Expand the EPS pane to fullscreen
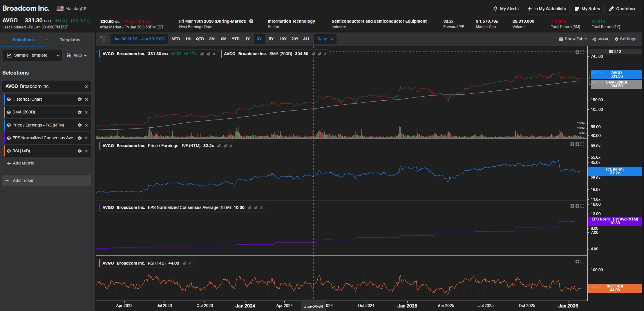Image resolution: width=644 pixels, height=311 pixels. click(x=582, y=206)
